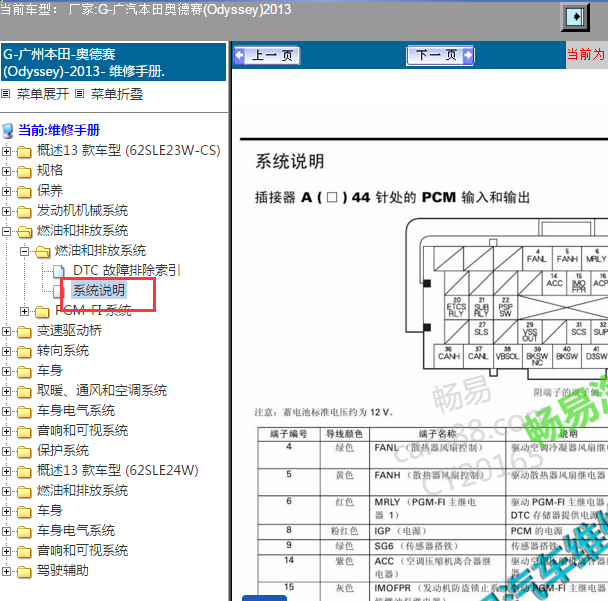Viewport: 608px width, 601px height.
Task: Click the 驾驶辅助 folder icon
Action: click(24, 572)
